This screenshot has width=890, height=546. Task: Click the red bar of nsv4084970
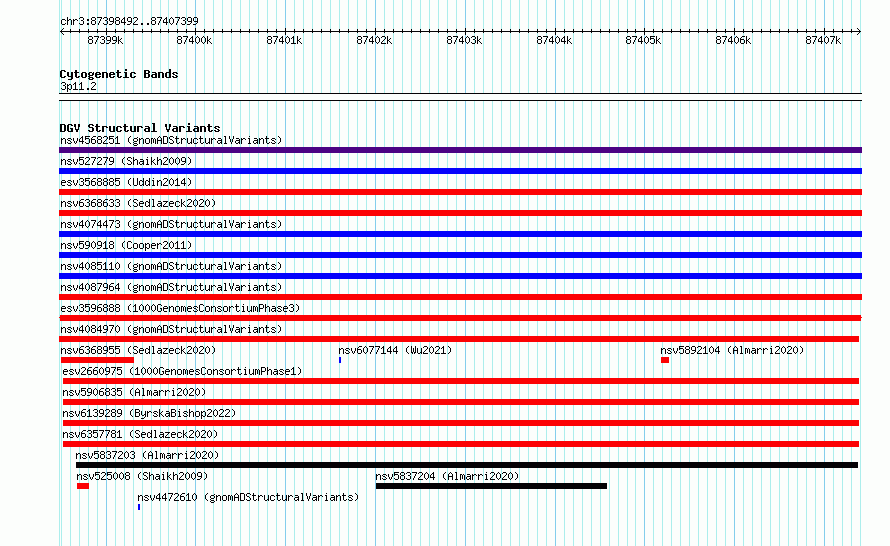click(x=459, y=339)
